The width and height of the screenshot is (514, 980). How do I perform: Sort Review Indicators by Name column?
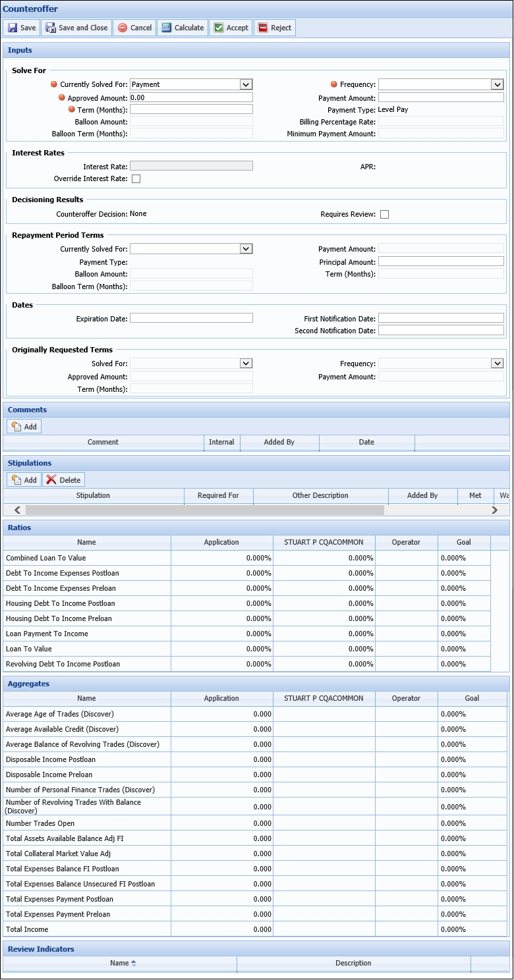[x=119, y=963]
